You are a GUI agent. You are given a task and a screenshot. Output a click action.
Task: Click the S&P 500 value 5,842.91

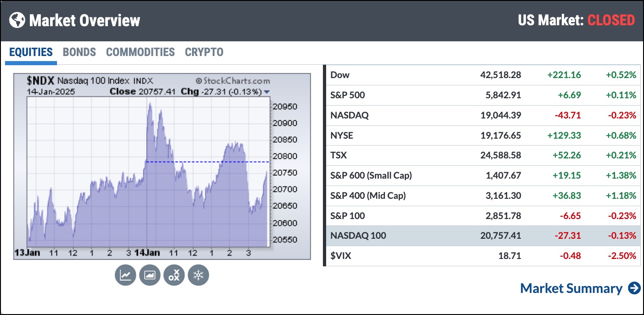click(x=503, y=95)
